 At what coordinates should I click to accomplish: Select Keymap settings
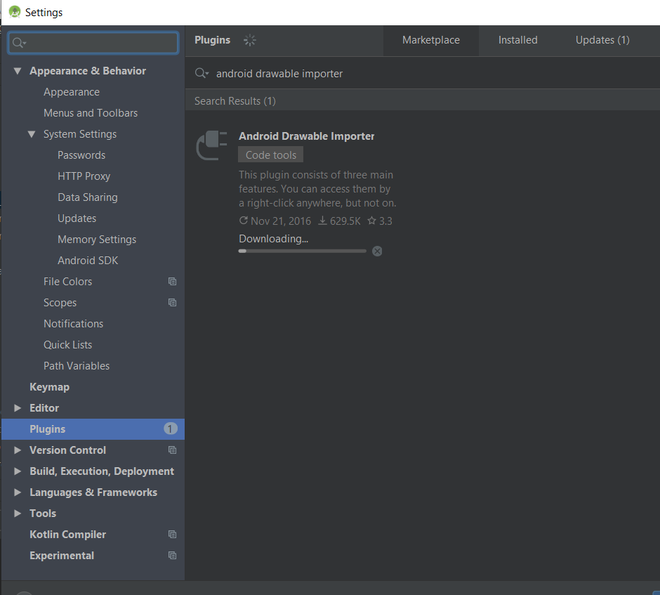coord(49,387)
